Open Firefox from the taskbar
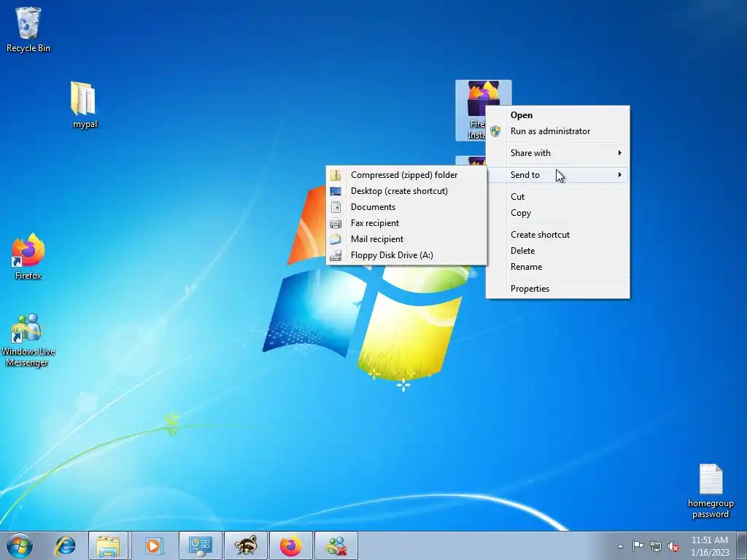The image size is (747, 560). [x=290, y=545]
